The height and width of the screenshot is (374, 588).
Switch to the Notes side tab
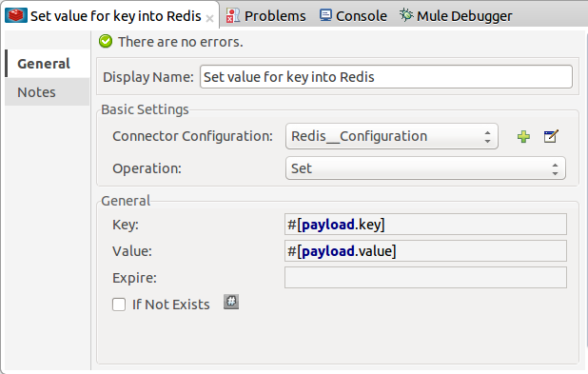click(48, 92)
